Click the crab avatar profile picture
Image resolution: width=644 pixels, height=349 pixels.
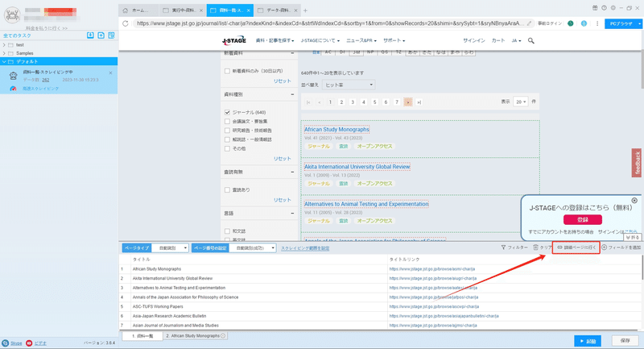(12, 15)
